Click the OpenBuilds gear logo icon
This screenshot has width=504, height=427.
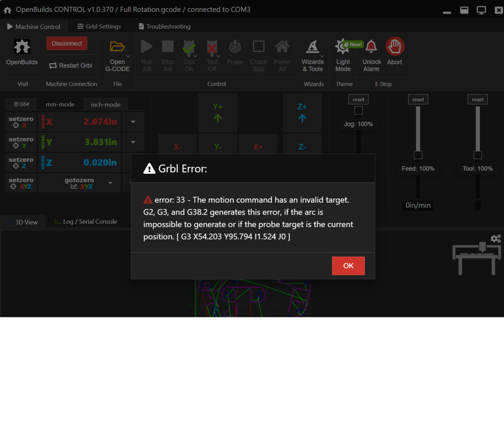click(22, 47)
